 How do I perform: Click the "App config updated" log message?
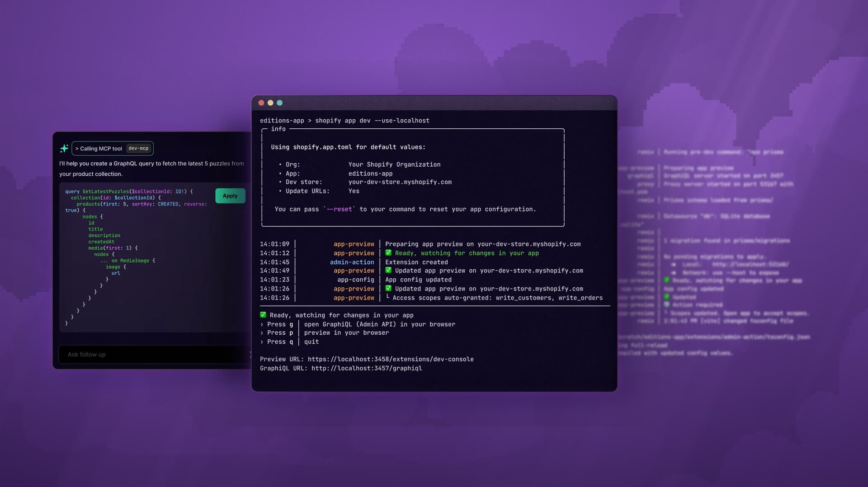pos(418,280)
